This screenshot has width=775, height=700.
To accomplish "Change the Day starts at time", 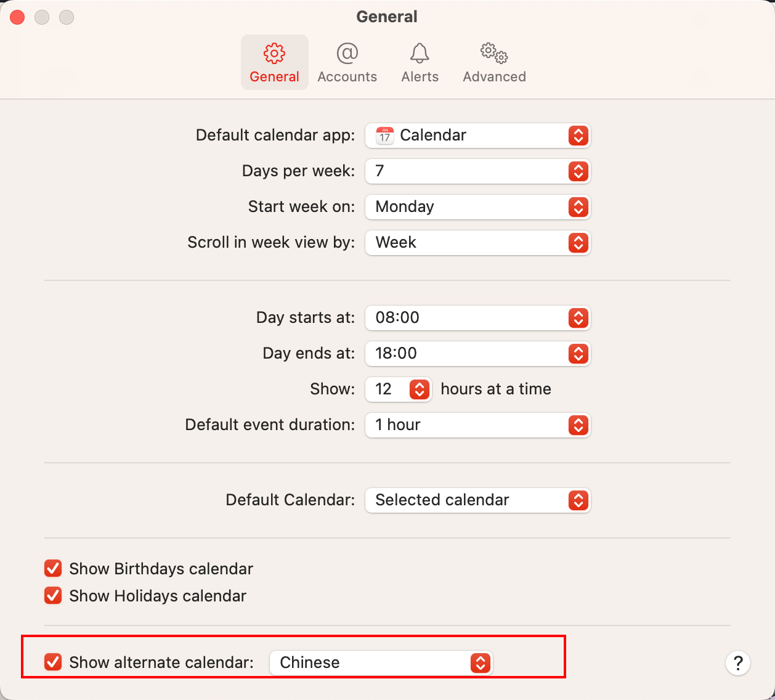I will coord(477,318).
